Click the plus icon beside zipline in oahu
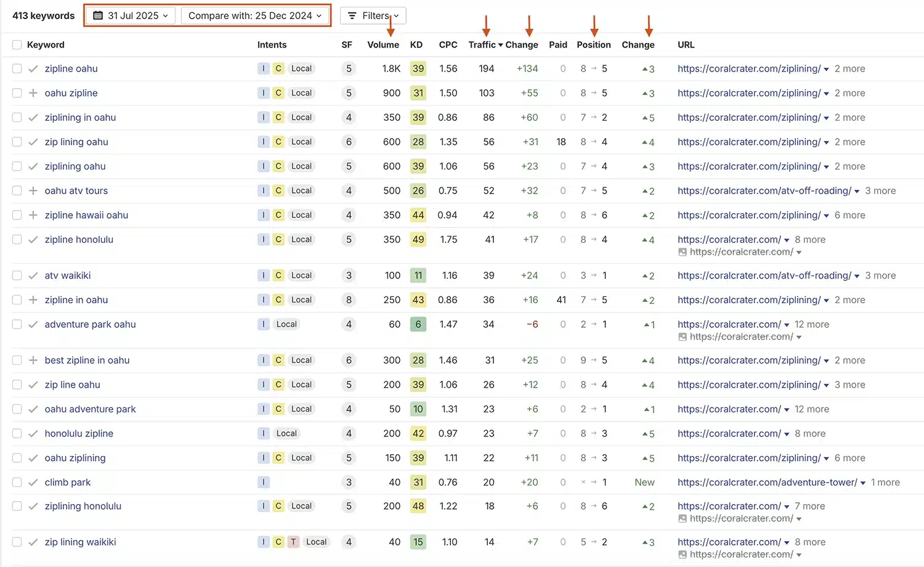The image size is (924, 567). 33,300
